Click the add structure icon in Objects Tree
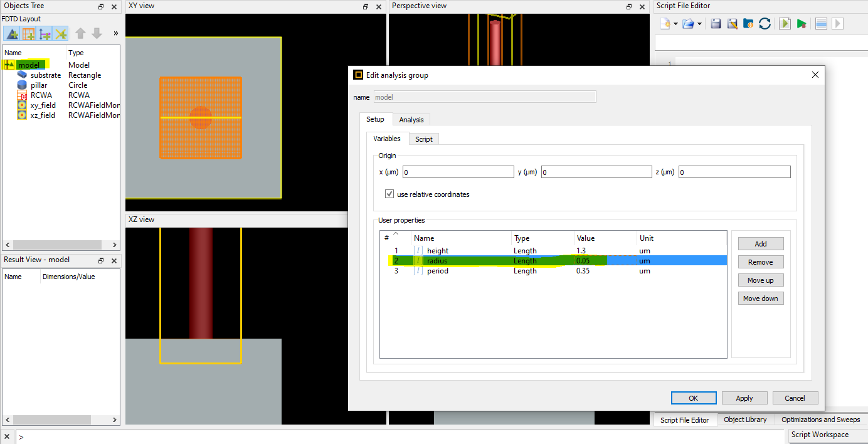The width and height of the screenshot is (868, 444). click(x=11, y=33)
